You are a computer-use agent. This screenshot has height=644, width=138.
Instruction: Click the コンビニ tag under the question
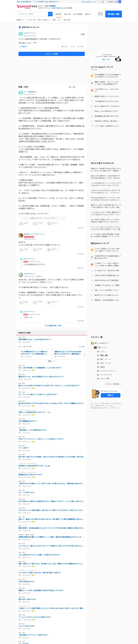tap(29, 43)
